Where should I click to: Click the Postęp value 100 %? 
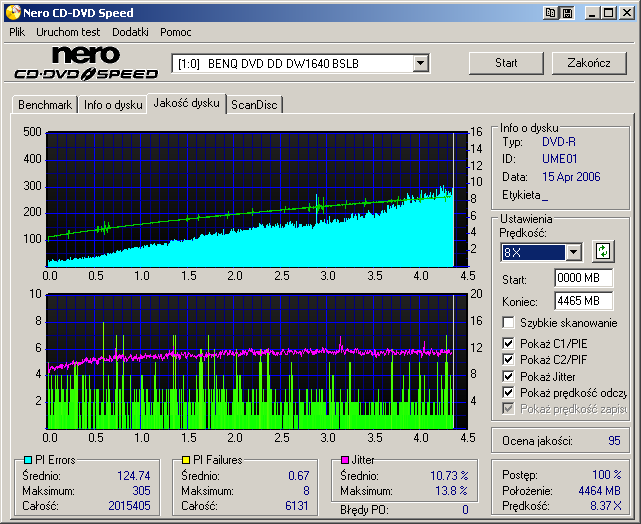pyautogui.click(x=607, y=475)
